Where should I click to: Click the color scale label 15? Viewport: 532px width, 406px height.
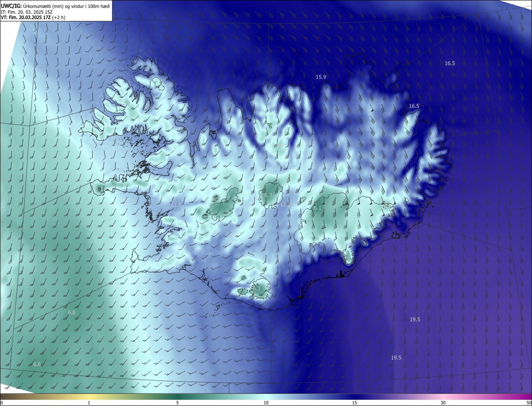click(355, 403)
